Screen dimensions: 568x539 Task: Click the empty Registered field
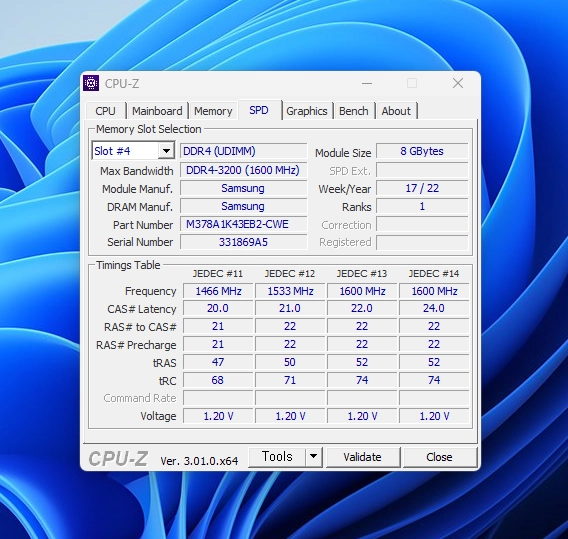pos(422,242)
